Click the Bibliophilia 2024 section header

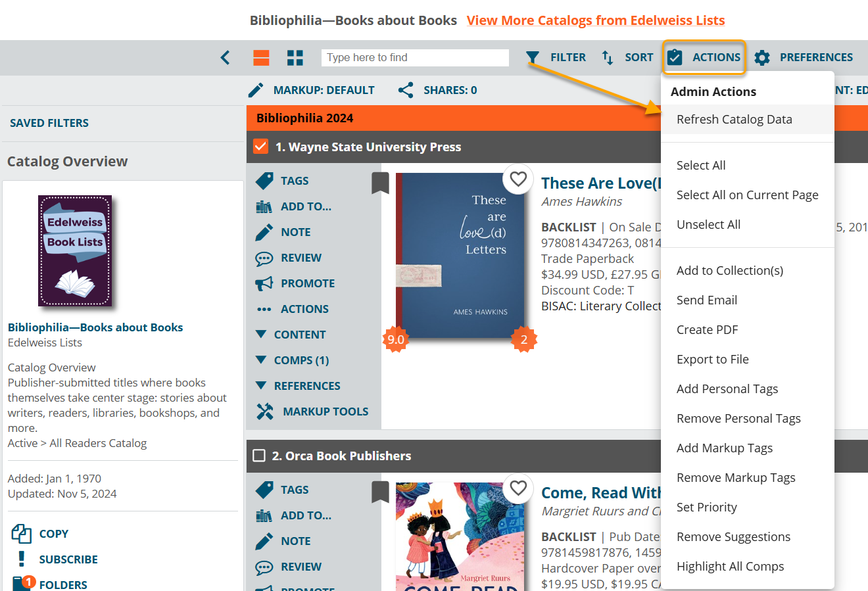pyautogui.click(x=454, y=118)
